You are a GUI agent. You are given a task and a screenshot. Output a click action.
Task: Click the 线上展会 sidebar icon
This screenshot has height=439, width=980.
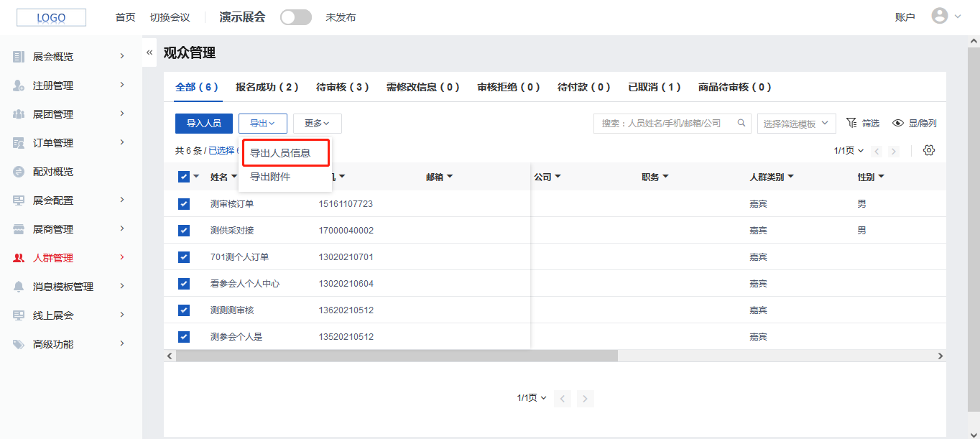[x=19, y=315]
